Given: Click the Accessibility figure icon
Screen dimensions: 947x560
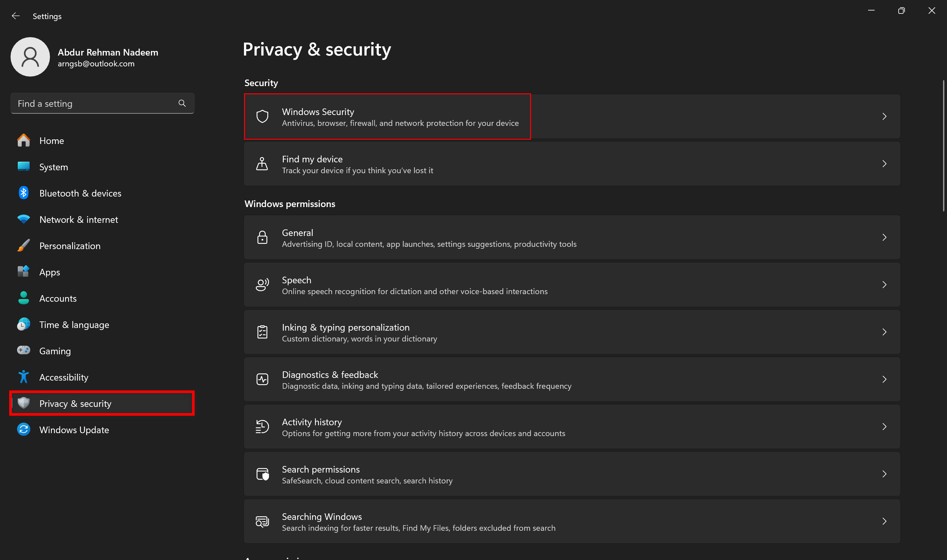Looking at the screenshot, I should (x=23, y=377).
